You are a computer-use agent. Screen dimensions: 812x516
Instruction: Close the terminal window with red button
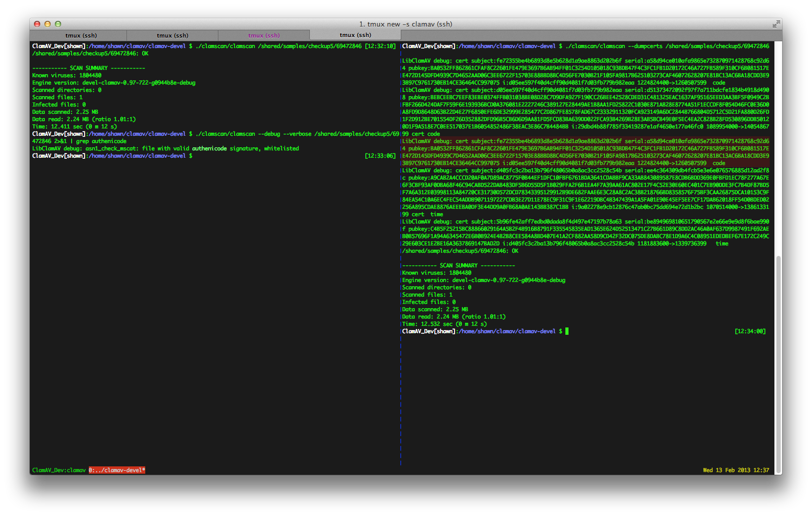coord(37,24)
